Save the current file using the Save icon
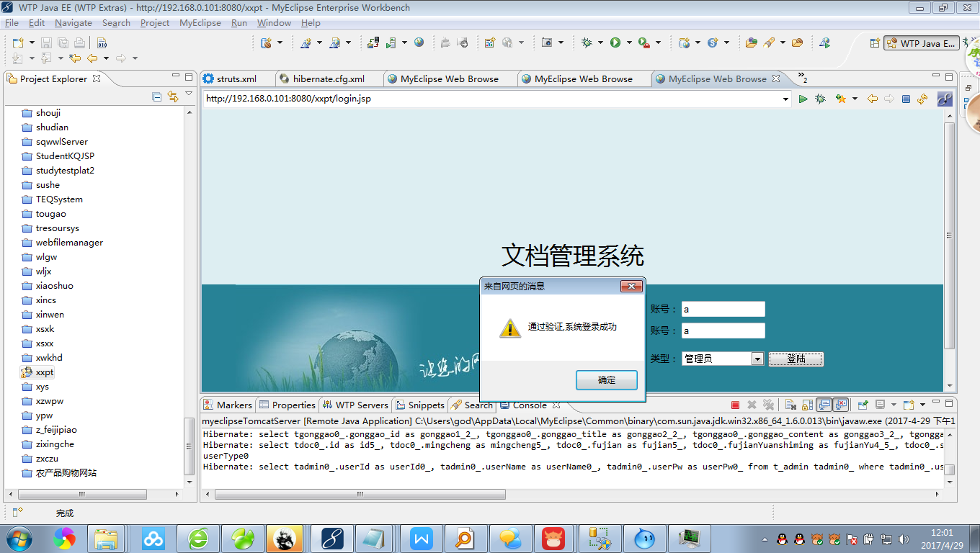 46,42
